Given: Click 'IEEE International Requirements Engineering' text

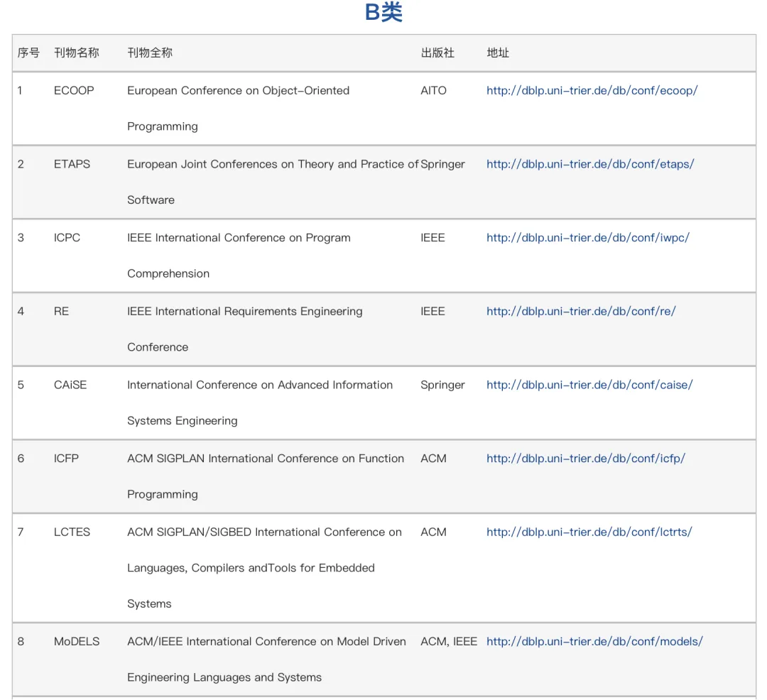Looking at the screenshot, I should [x=244, y=312].
